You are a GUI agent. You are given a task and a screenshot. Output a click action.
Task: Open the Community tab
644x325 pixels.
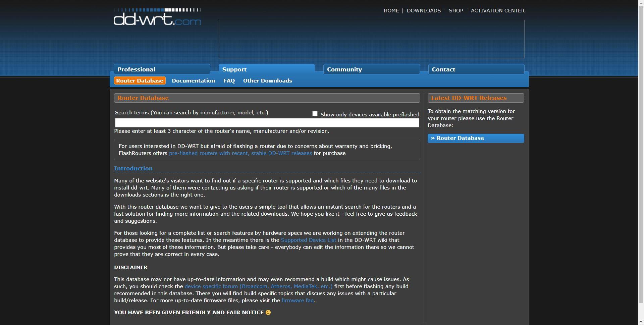(x=371, y=69)
